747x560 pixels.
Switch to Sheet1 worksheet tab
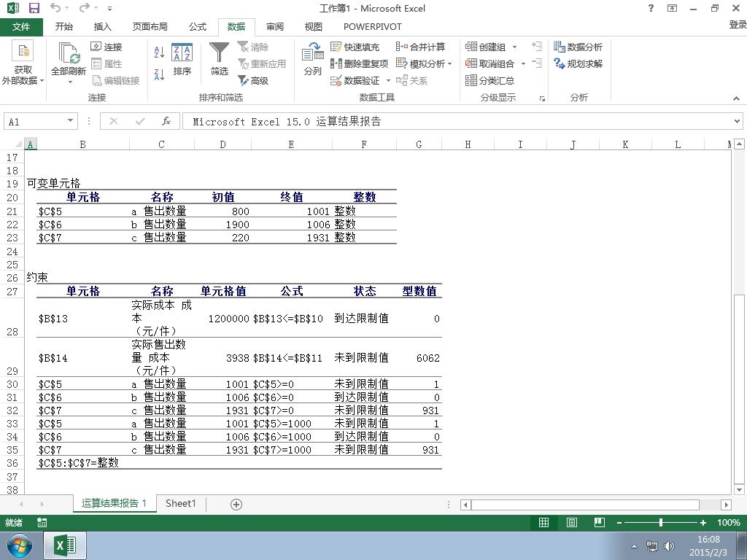click(x=181, y=503)
